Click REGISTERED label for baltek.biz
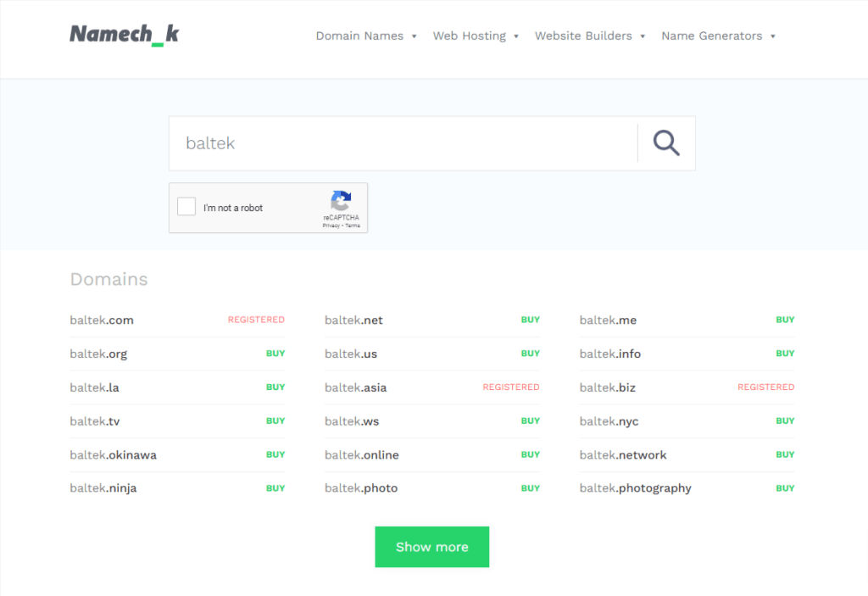 (765, 387)
